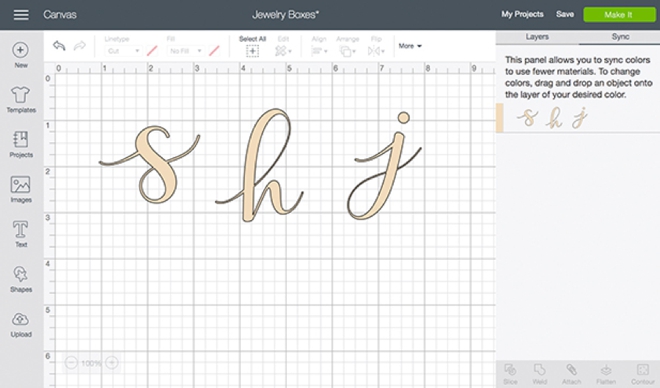This screenshot has height=388, width=660.
Task: Zoom in using the plus button
Action: (112, 362)
